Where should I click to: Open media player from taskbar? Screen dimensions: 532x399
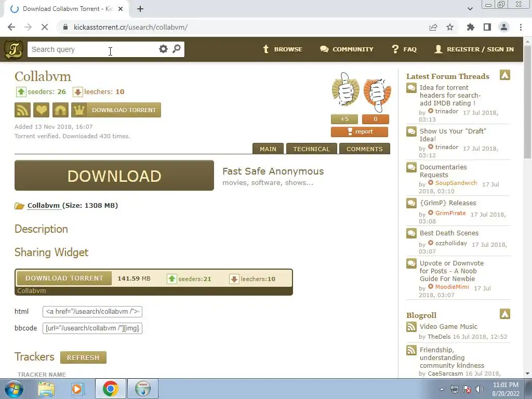[77, 389]
